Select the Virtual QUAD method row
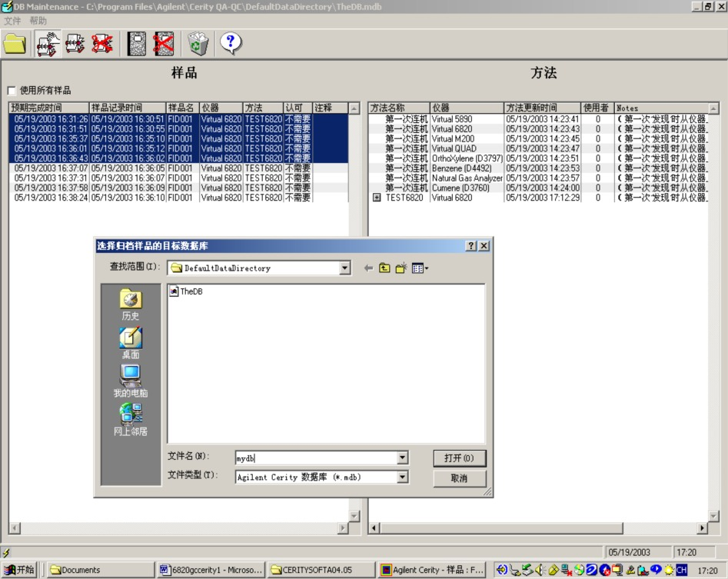 [538, 148]
